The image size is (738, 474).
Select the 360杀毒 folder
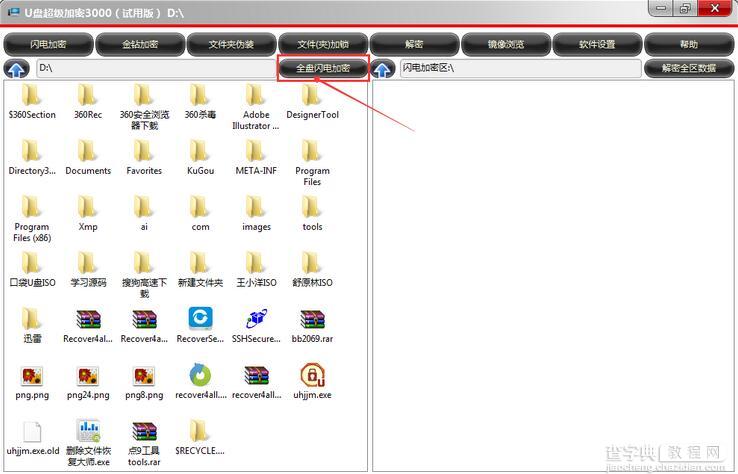200,102
